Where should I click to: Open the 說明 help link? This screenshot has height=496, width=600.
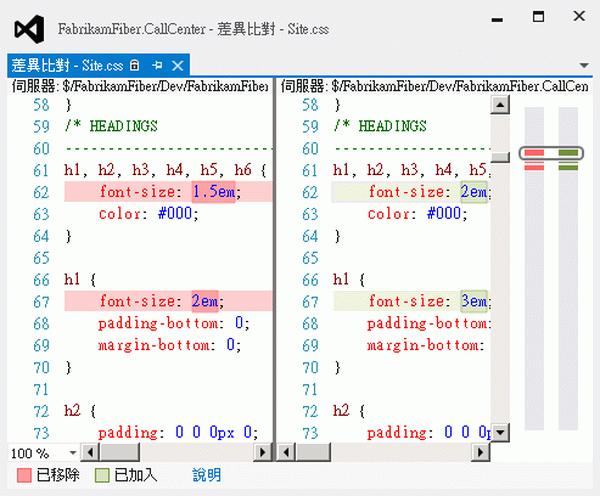(207, 475)
